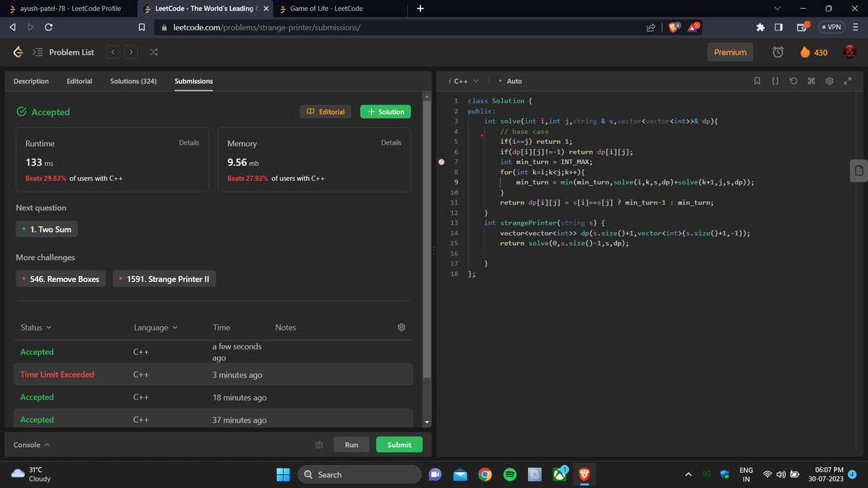The height and width of the screenshot is (488, 868).
Task: Open the timer clock icon
Action: [778, 52]
